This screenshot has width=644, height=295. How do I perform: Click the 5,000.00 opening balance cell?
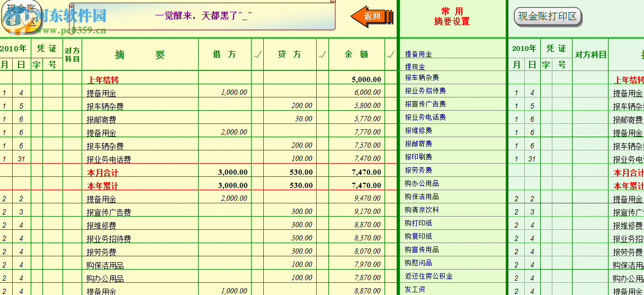(366, 80)
